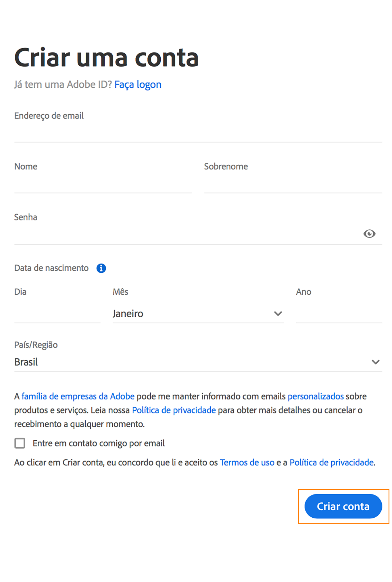Click 'Faça logon' link
Viewport: 392px width, 582px height.
point(138,84)
